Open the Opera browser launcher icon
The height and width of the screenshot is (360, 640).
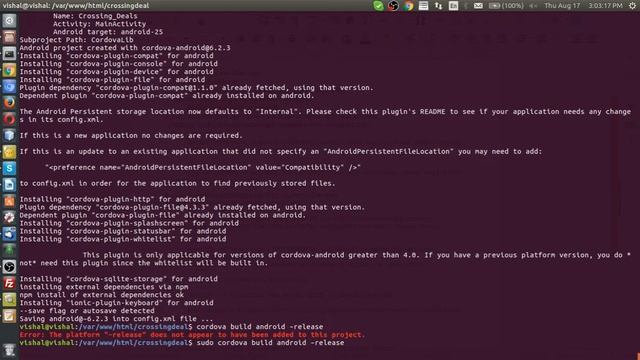9,119
